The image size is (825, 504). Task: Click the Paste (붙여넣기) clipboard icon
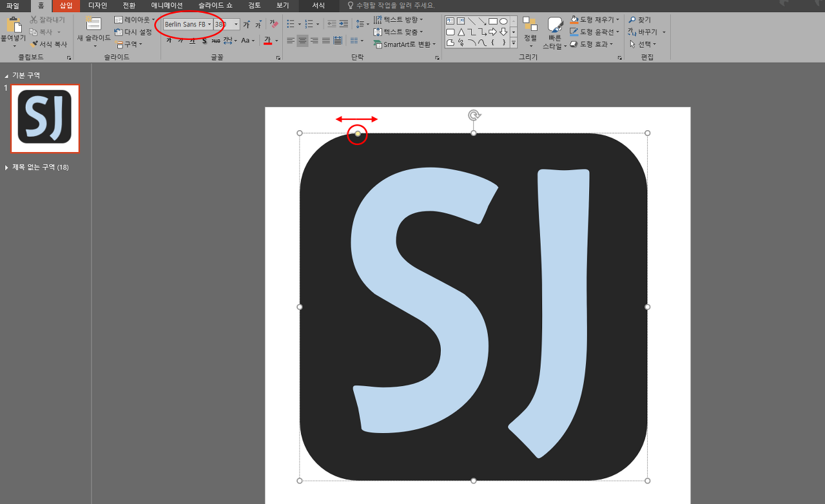coord(14,26)
